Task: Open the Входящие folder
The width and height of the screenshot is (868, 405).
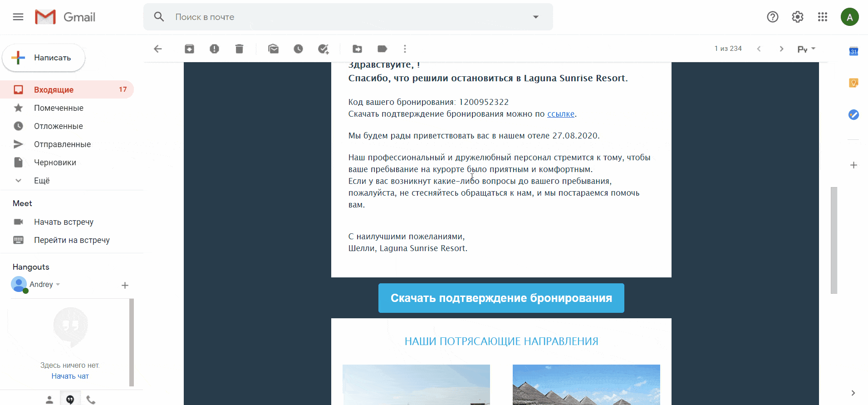Action: click(54, 90)
